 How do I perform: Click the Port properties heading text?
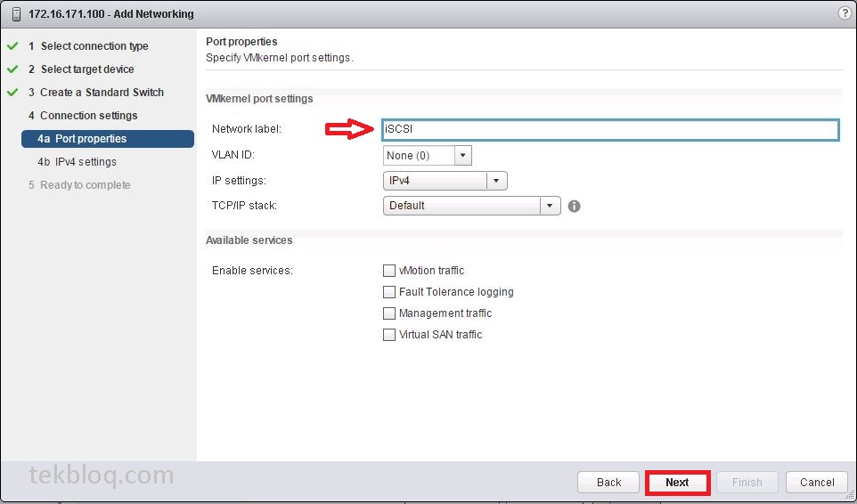pyautogui.click(x=241, y=42)
